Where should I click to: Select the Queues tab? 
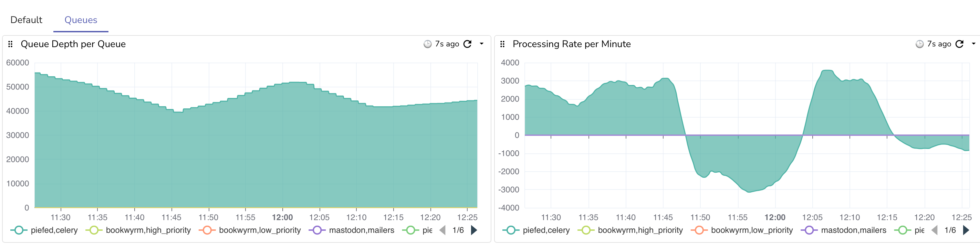click(81, 20)
